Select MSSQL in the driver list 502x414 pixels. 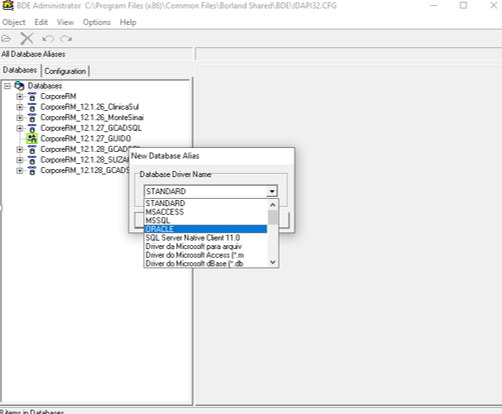[206, 221]
